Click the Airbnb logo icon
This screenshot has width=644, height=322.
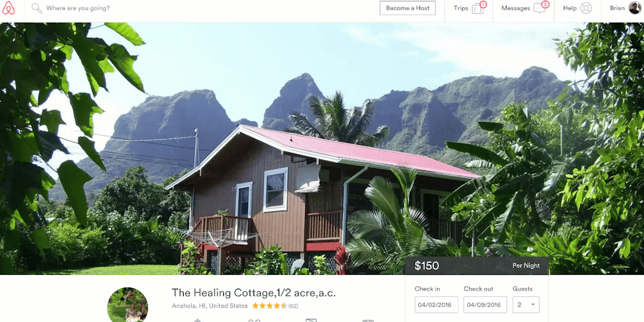(8, 8)
